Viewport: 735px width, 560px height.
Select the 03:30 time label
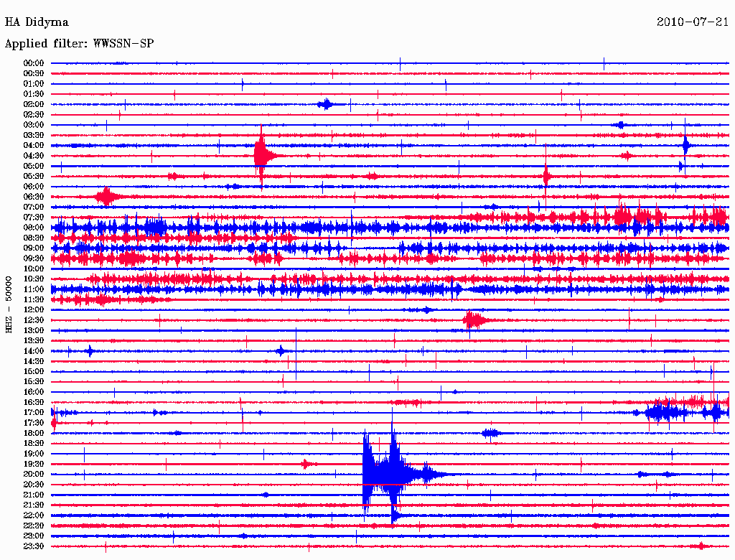[33, 135]
